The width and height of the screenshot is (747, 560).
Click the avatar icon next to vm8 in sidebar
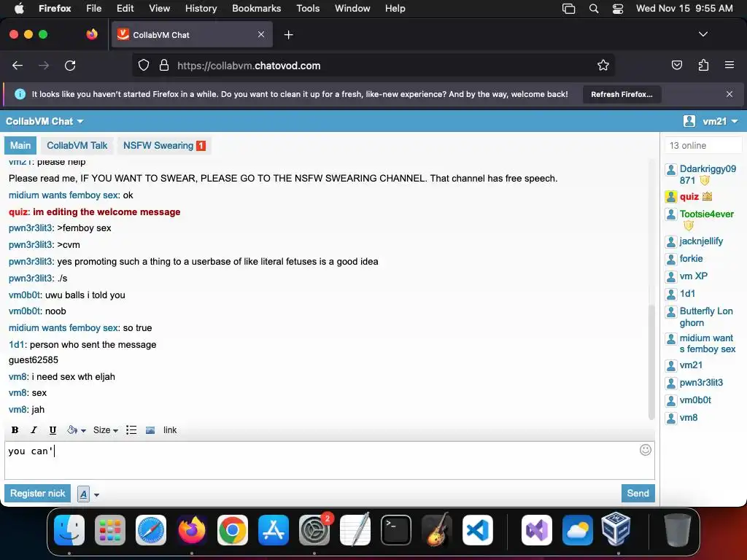pyautogui.click(x=671, y=418)
